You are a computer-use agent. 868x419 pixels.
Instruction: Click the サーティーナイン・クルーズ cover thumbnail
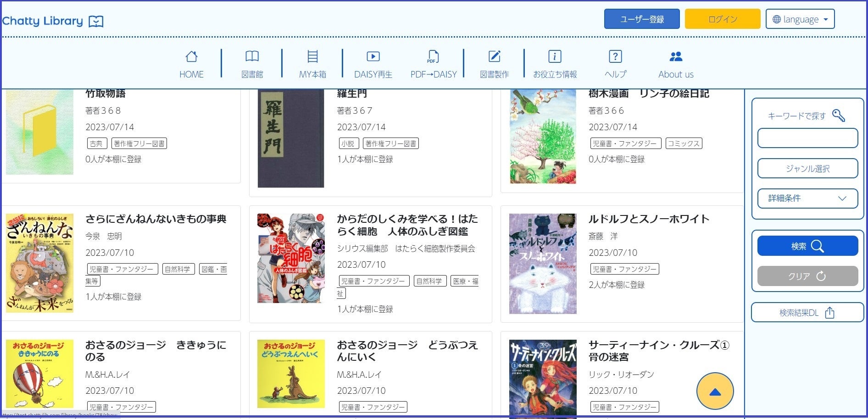pos(543,379)
